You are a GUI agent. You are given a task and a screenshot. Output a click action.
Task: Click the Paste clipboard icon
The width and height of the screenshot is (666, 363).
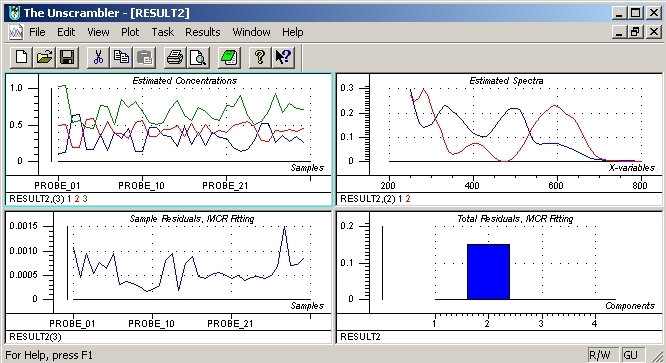pos(144,57)
